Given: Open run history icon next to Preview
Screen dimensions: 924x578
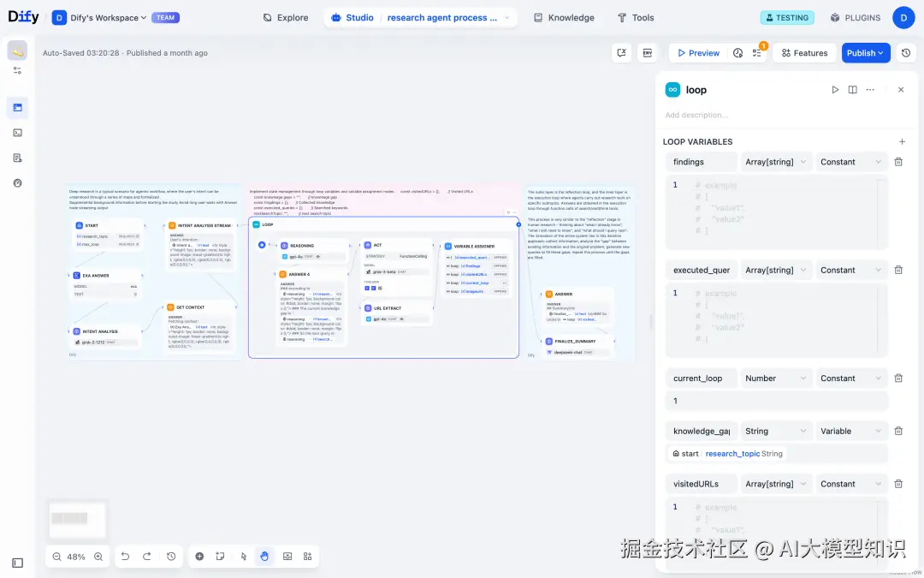Looking at the screenshot, I should pos(737,53).
